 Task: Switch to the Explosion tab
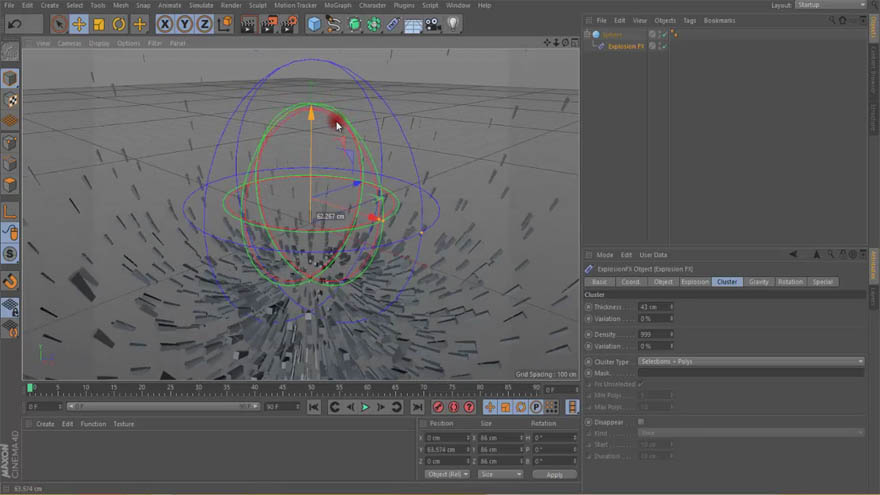coord(695,282)
